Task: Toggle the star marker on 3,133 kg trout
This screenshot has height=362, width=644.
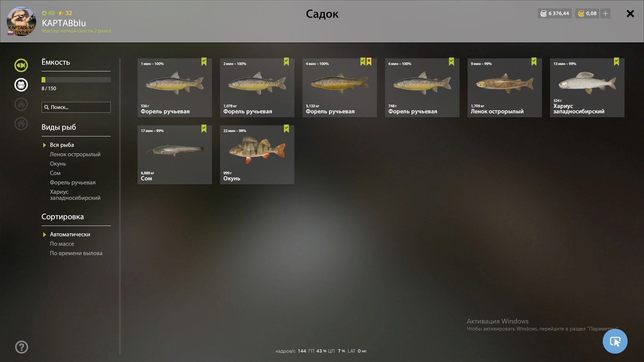Action: [x=369, y=62]
